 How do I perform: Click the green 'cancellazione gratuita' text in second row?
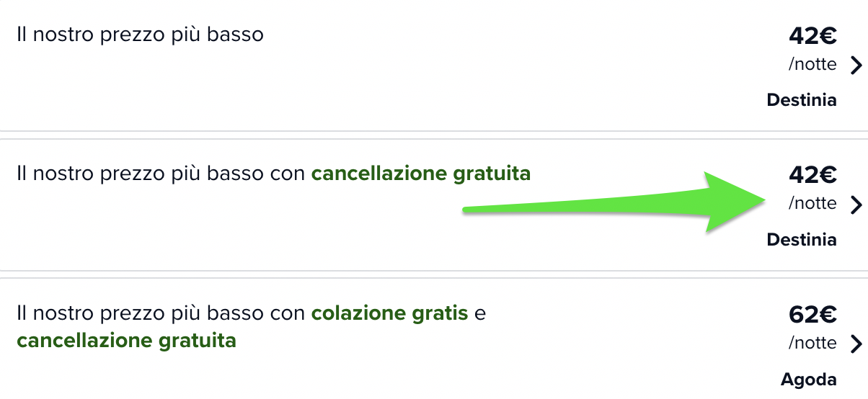click(x=421, y=174)
